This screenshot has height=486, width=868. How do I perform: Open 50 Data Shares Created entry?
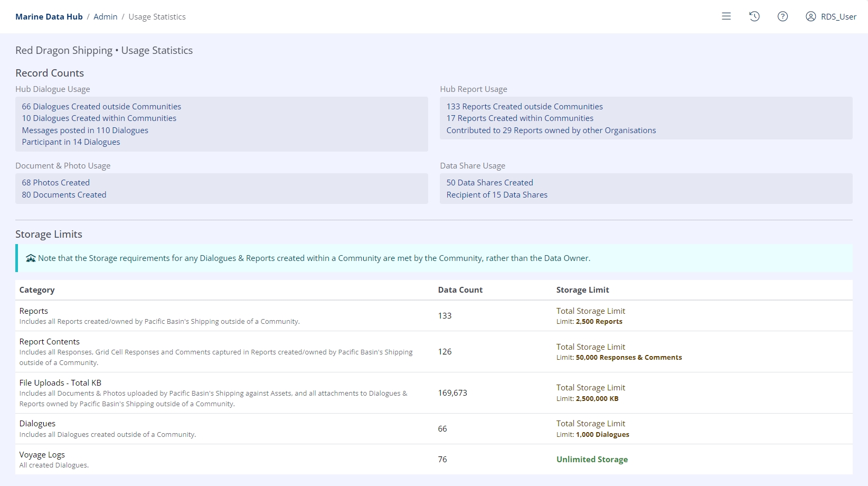click(489, 183)
